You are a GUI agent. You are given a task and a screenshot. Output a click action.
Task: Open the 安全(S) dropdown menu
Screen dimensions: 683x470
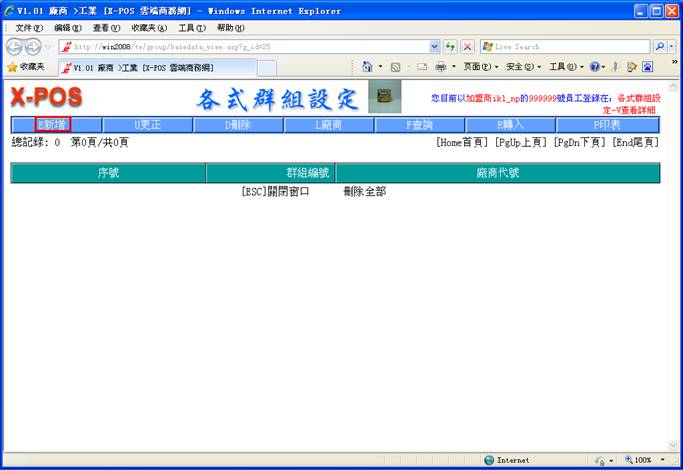[x=523, y=67]
